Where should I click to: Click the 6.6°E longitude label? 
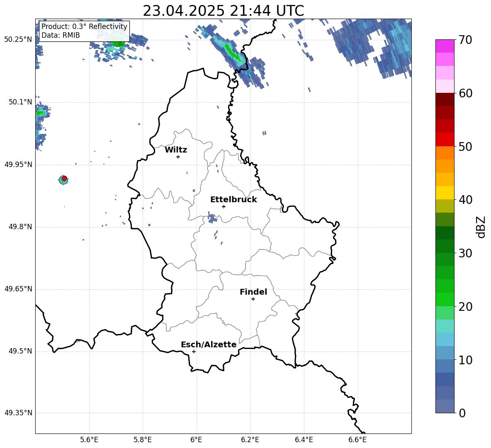[357, 440]
